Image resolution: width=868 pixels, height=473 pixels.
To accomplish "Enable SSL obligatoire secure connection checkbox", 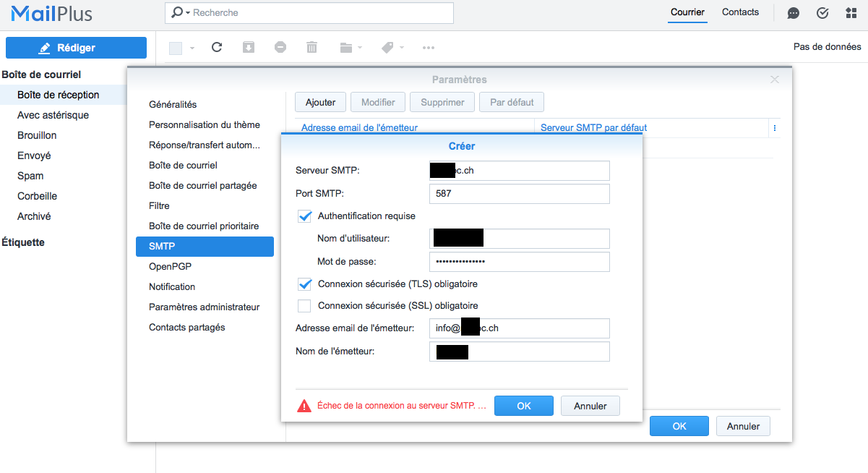I will [305, 305].
